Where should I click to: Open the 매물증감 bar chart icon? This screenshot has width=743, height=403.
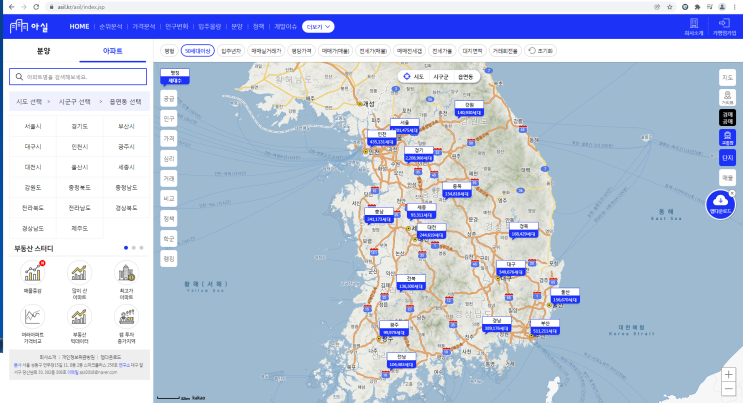coord(33,273)
